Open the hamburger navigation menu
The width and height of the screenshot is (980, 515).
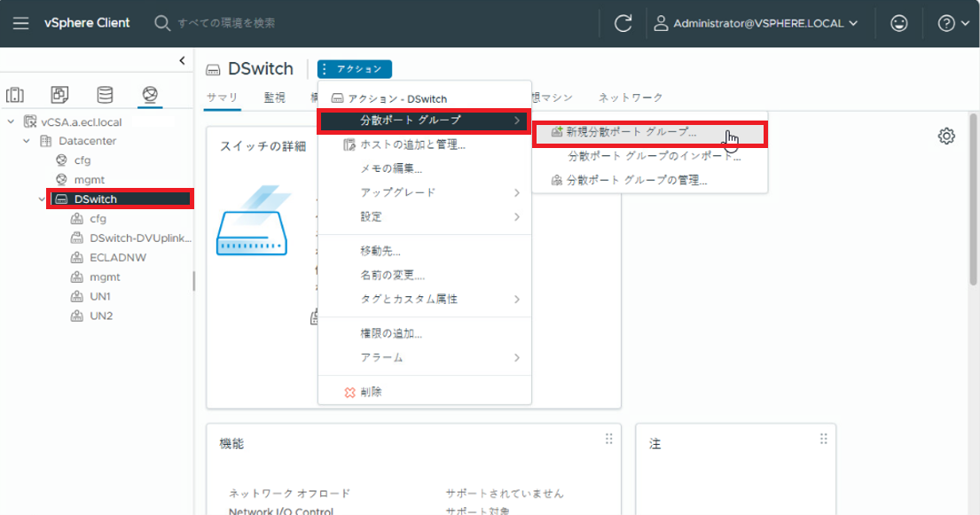coord(20,23)
